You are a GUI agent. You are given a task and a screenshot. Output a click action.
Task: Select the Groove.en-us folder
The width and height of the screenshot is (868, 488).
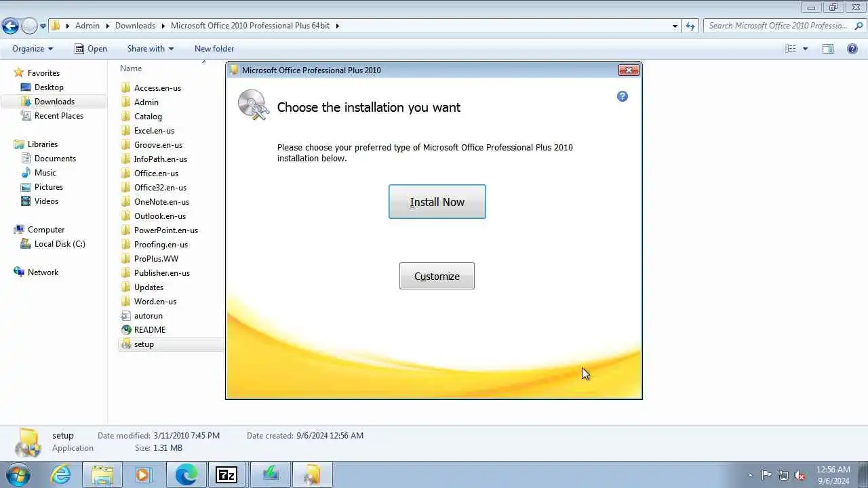158,145
